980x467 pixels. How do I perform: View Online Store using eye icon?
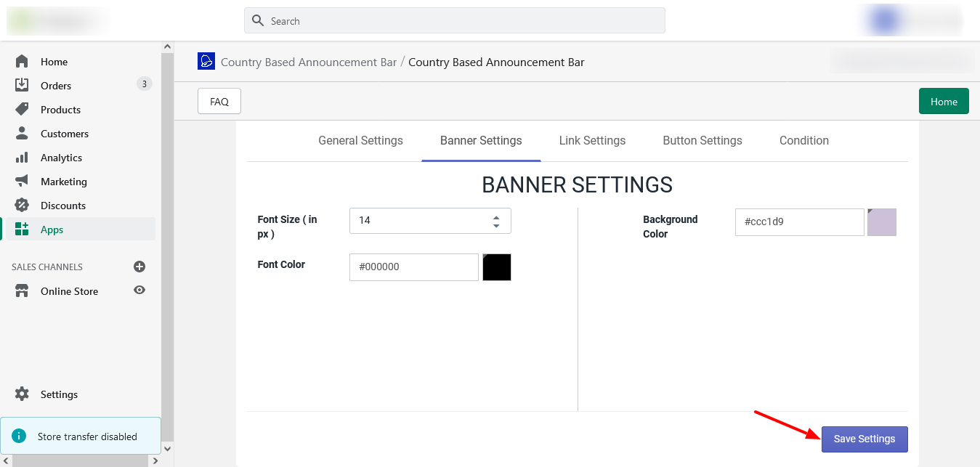click(x=139, y=291)
